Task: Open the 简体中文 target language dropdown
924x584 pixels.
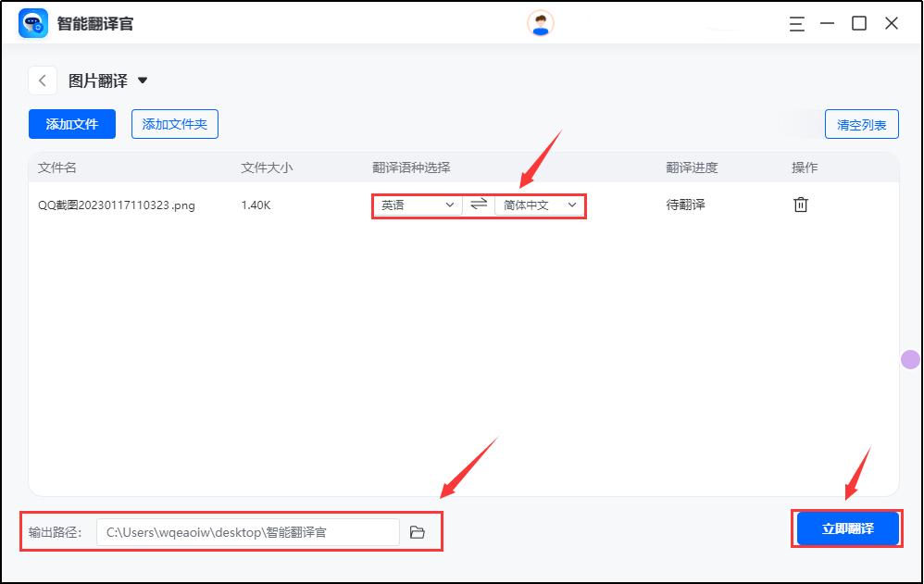Action: click(538, 205)
